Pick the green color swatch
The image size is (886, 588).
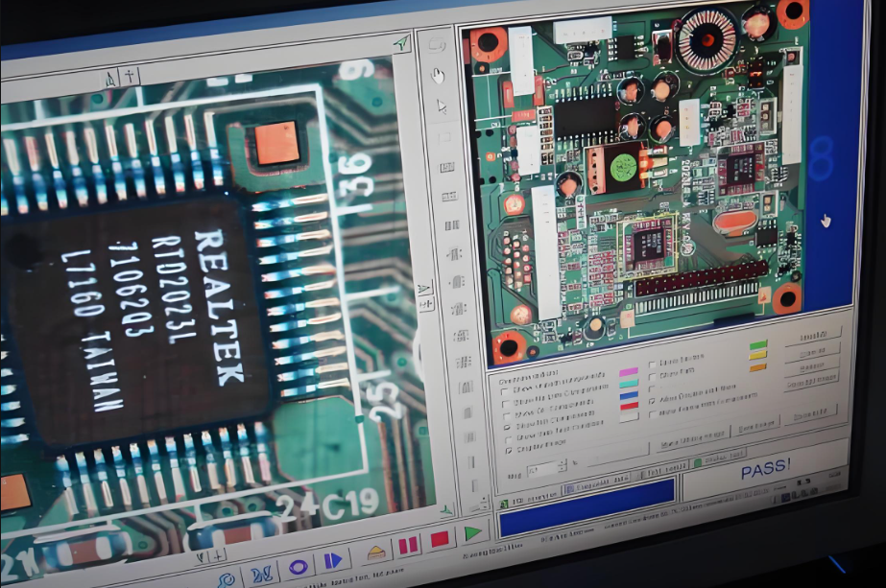758,345
